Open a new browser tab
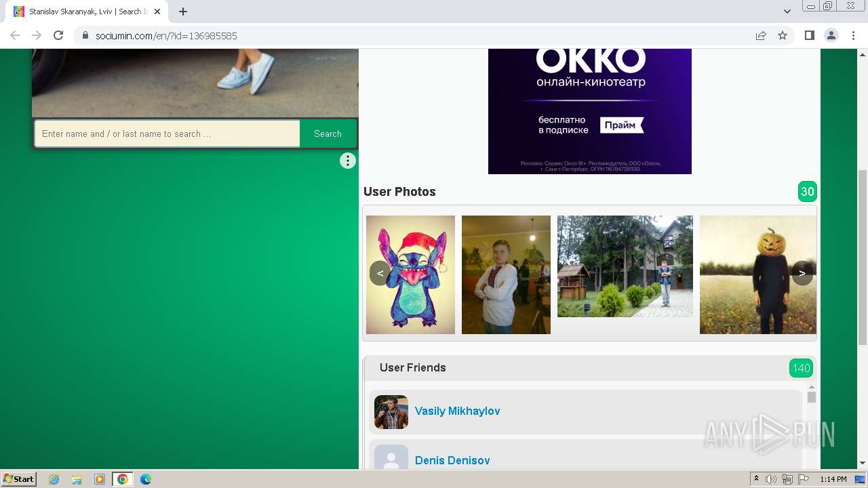 point(183,12)
